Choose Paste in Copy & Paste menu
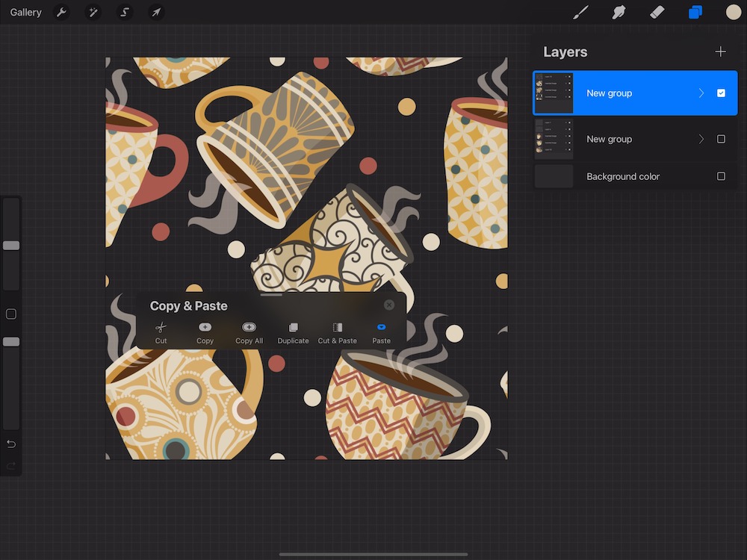Screen dimensions: 747x560 [381, 332]
